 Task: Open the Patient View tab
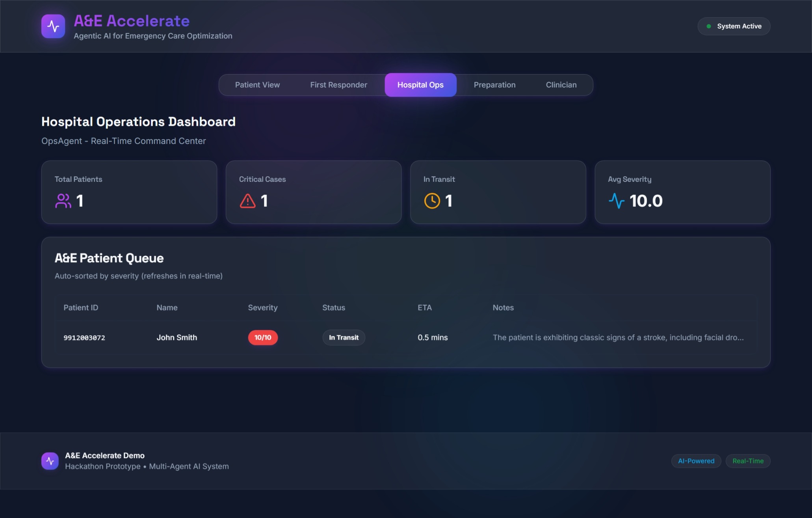pyautogui.click(x=257, y=85)
